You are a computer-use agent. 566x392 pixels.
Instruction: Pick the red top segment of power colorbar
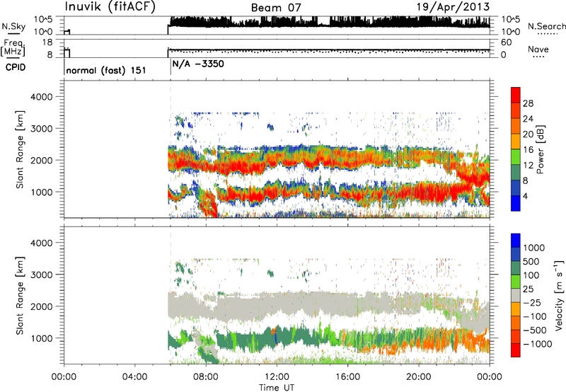point(516,95)
